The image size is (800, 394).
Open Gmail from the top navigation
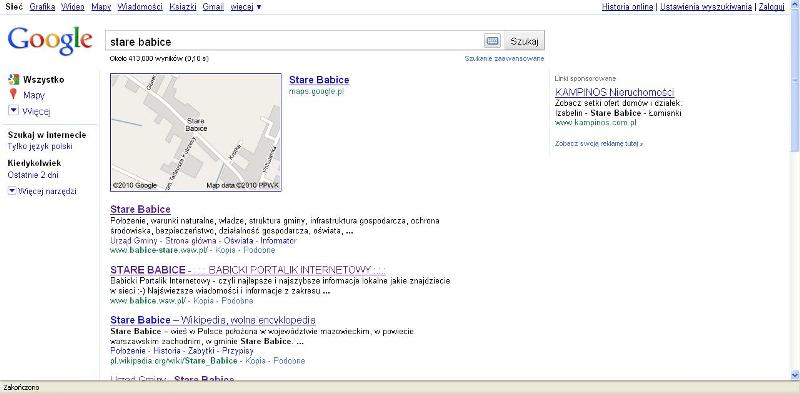click(x=213, y=7)
